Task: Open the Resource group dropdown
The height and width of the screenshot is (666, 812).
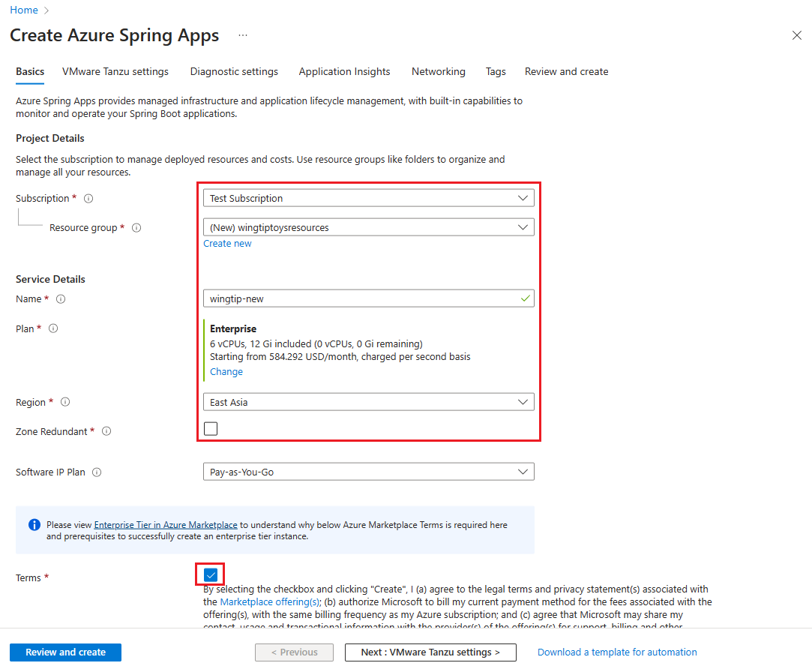Action: coord(369,227)
